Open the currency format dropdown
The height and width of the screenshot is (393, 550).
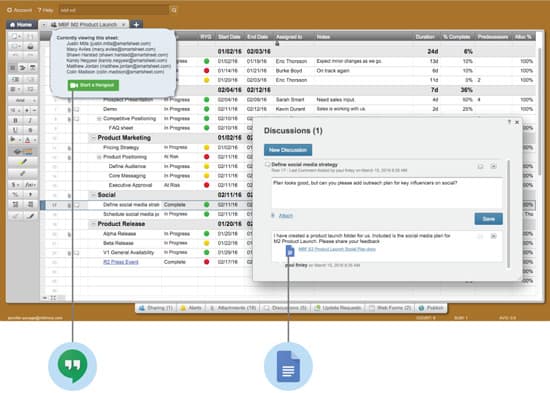click(15, 185)
